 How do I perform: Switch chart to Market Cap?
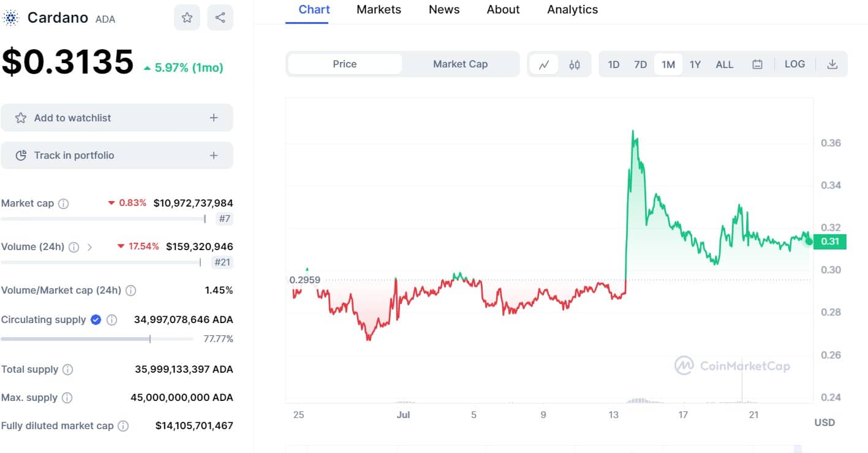point(460,64)
